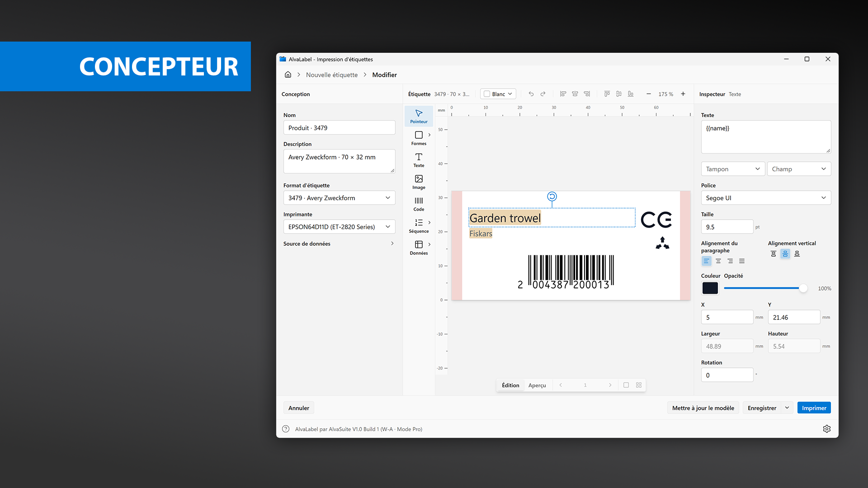This screenshot has height=488, width=868.
Task: Click Mettre à jour le modèle
Action: [703, 408]
